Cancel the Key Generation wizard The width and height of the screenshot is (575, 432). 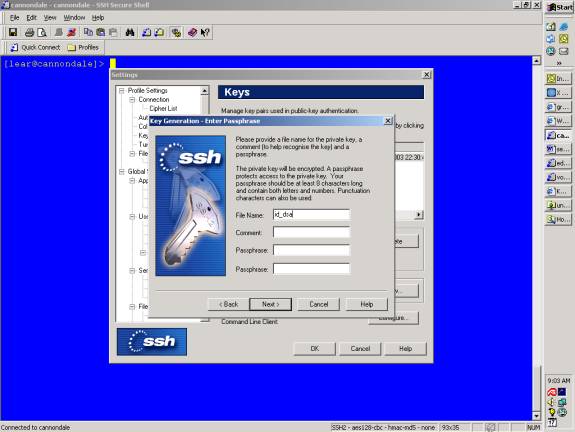click(319, 304)
